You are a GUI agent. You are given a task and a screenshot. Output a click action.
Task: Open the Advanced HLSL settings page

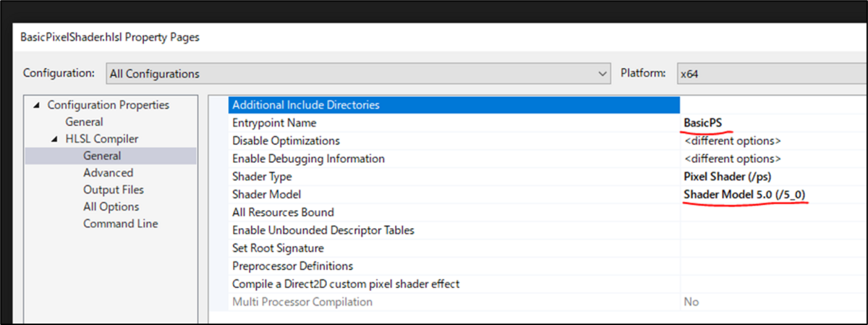(108, 173)
